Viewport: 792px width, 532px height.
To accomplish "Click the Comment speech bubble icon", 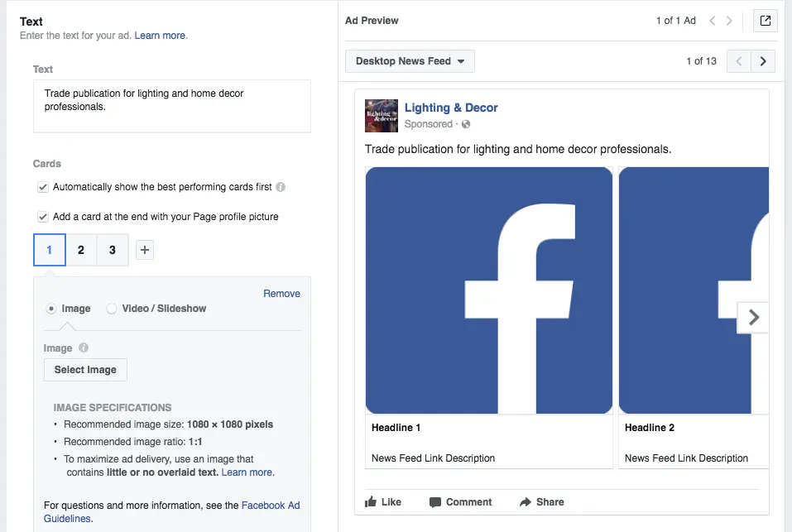I will click(x=435, y=501).
